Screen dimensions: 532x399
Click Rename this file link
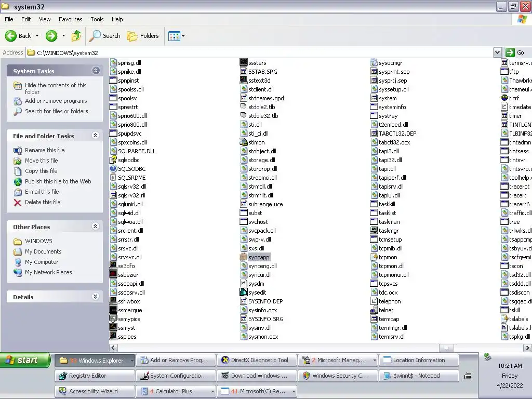[45, 150]
